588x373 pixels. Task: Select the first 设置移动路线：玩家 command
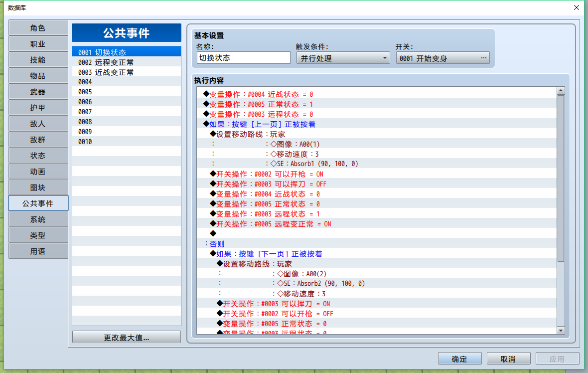click(377, 134)
